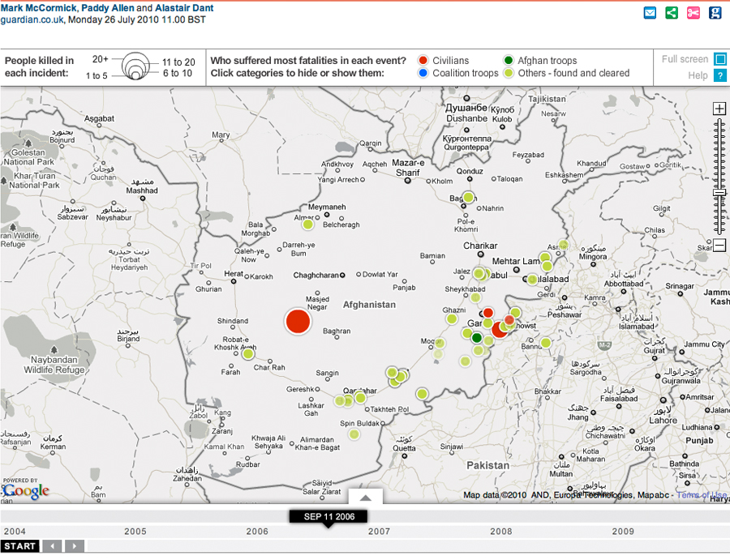Viewport: 730px width, 560px height.
Task: Click the horizontal timeline scrollbar track
Action: point(408,546)
